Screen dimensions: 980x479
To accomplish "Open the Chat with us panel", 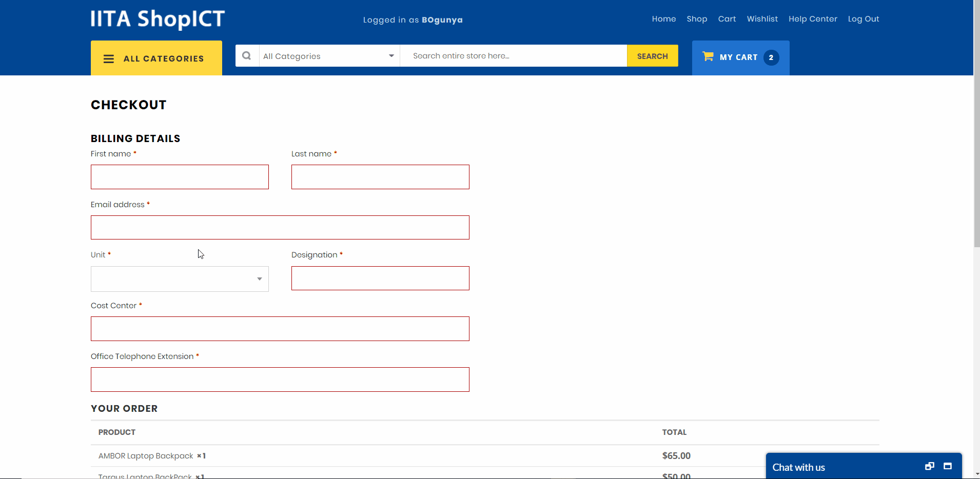I will click(799, 467).
